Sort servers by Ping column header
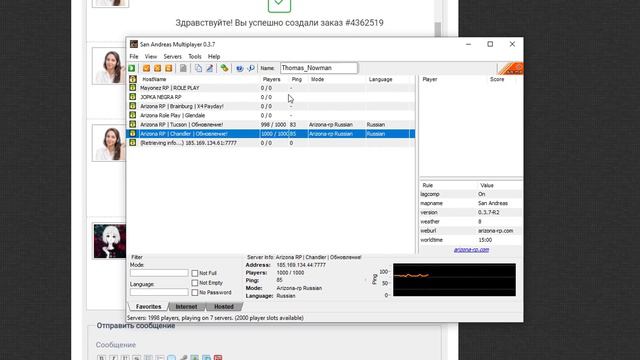Image resolution: width=640 pixels, height=360 pixels. [298, 79]
